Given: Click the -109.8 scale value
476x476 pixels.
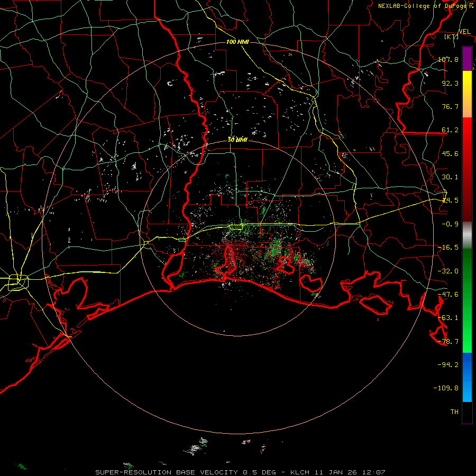Looking at the screenshot, I should (446, 388).
